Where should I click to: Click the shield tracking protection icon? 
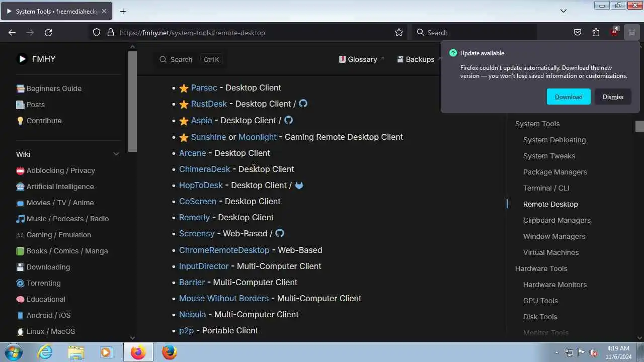(x=97, y=33)
